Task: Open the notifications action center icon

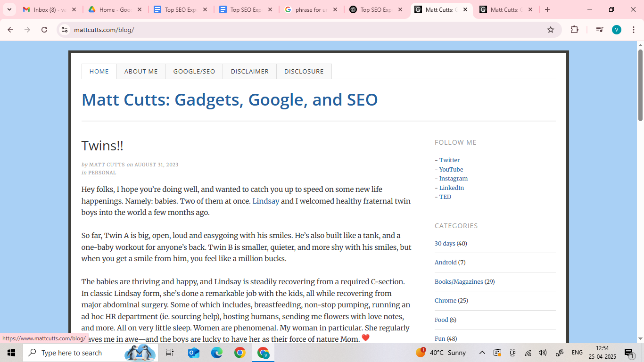Action: point(629,353)
